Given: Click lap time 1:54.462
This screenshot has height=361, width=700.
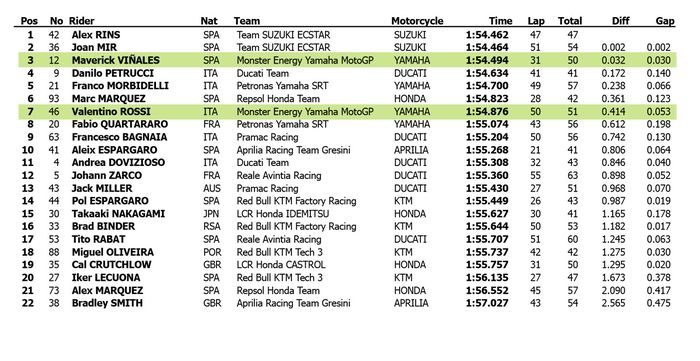Looking at the screenshot, I should click(487, 35).
